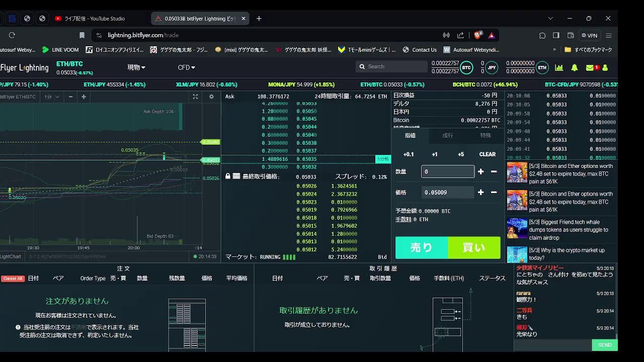Open the user account profile icon

605,67
